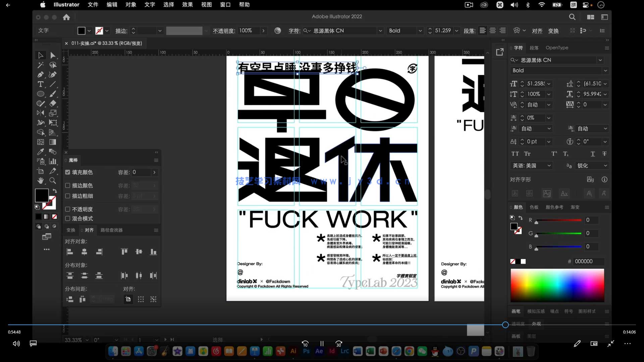
Task: Switch to the 路径查找器 tab
Action: point(111,230)
